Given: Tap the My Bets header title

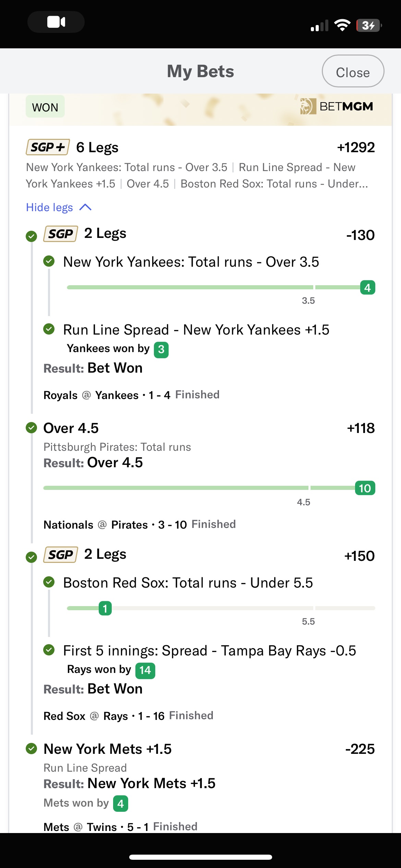Looking at the screenshot, I should tap(200, 72).
